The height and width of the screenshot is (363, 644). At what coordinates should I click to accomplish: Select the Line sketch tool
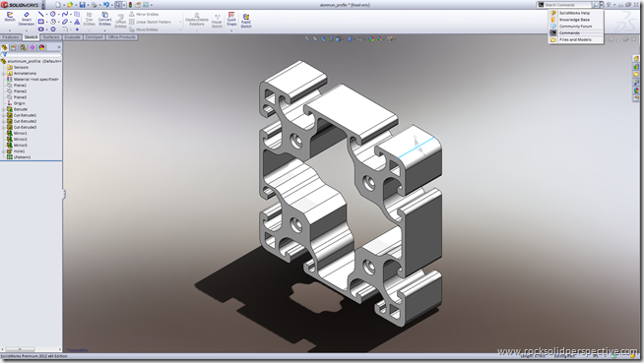coord(40,14)
